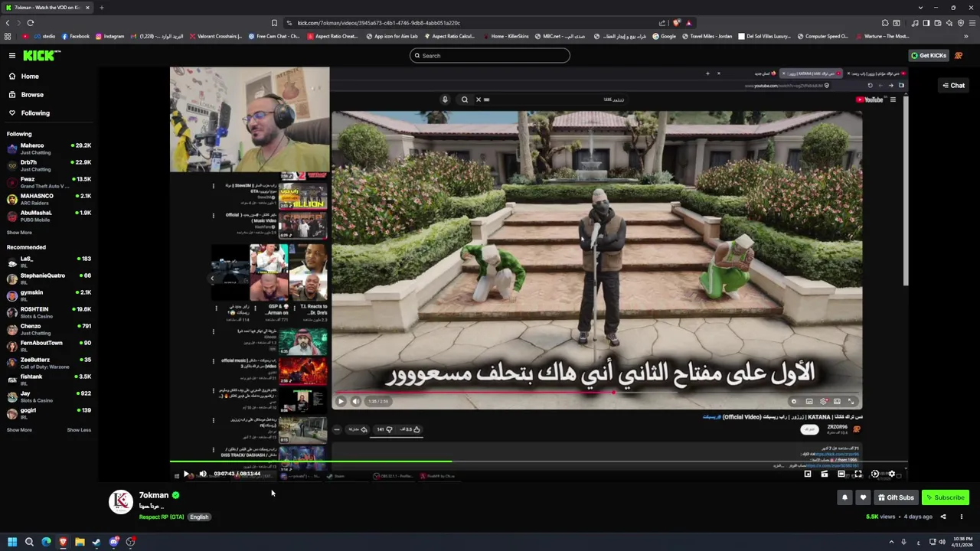Image resolution: width=980 pixels, height=551 pixels.
Task: Open Drb7h's channel in Following
Action: [x=49, y=165]
